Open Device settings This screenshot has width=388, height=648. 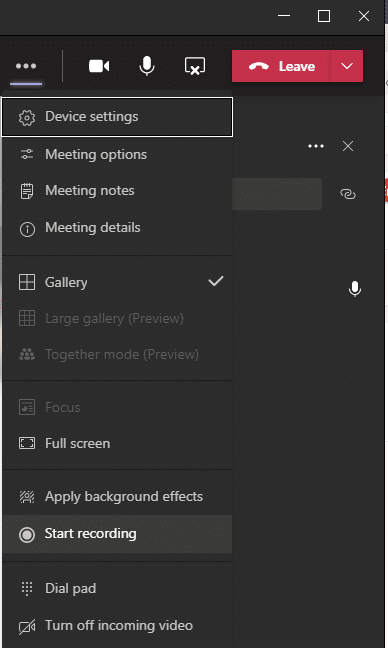click(x=117, y=117)
